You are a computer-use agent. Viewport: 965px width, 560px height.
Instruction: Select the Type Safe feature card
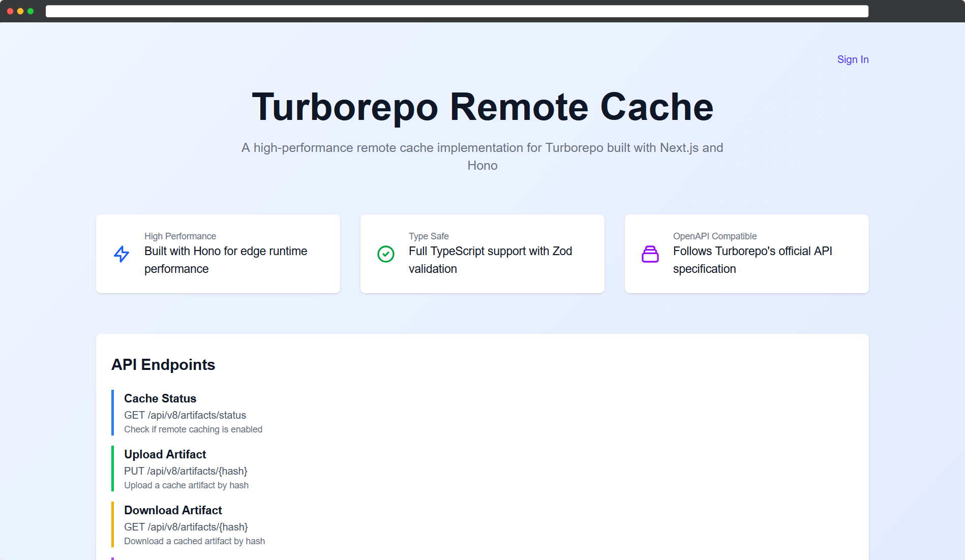482,254
